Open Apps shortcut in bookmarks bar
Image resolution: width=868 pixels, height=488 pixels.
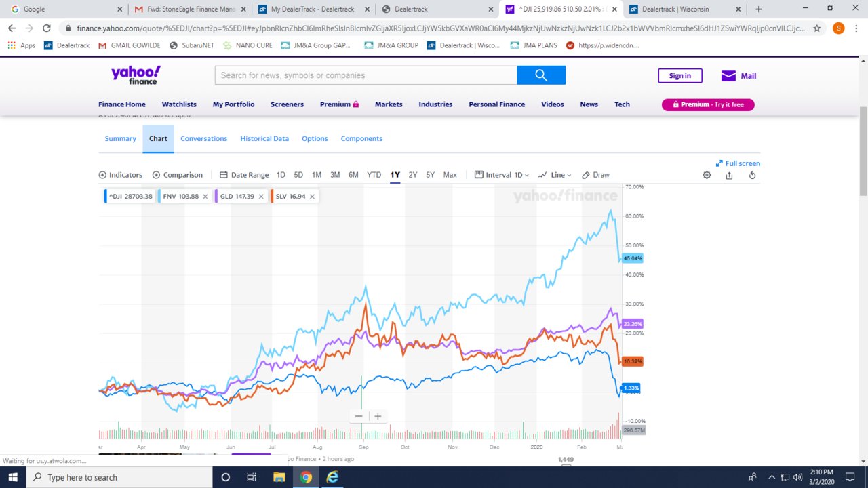coord(22,45)
